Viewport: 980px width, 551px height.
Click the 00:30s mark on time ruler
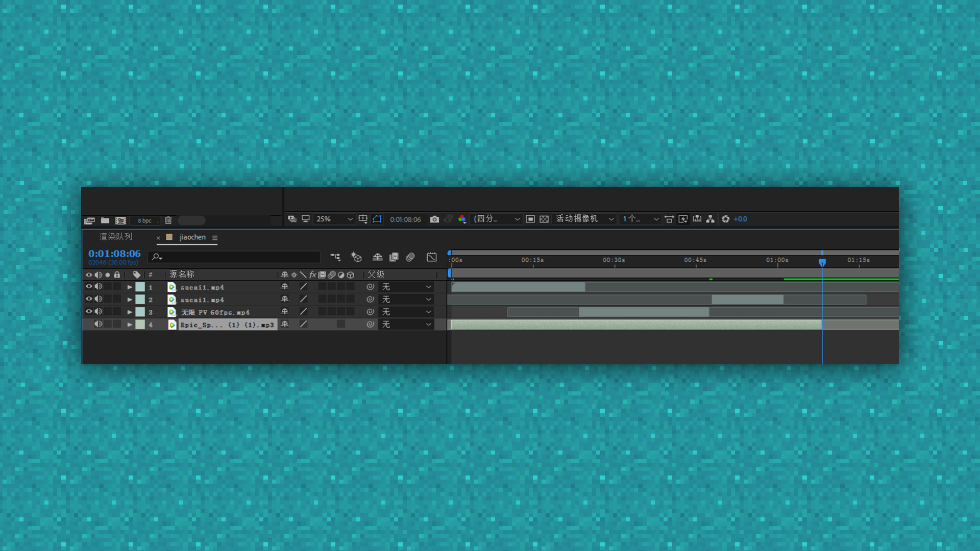point(614,260)
